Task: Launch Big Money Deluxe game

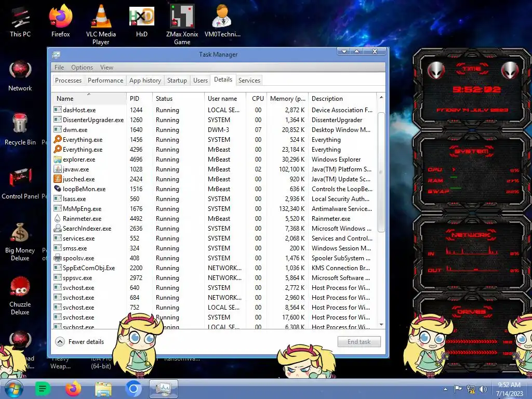Action: coord(20,242)
